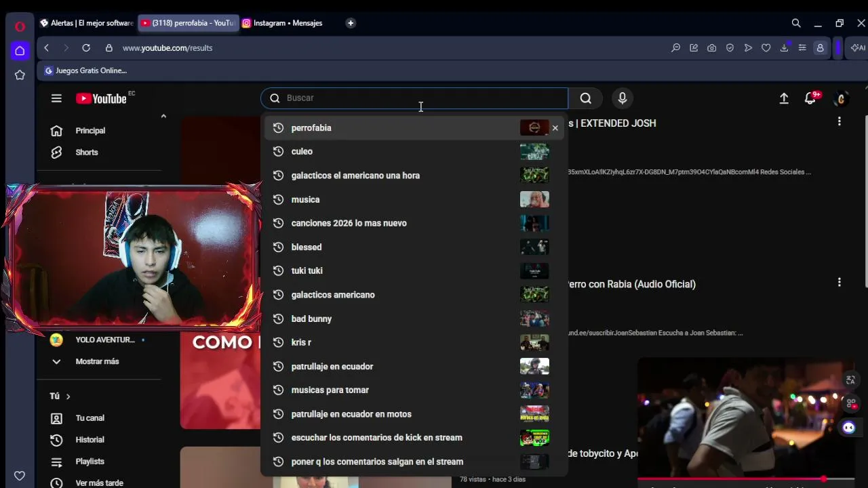
Task: Open the YouTube upload (create) button
Action: tap(784, 98)
